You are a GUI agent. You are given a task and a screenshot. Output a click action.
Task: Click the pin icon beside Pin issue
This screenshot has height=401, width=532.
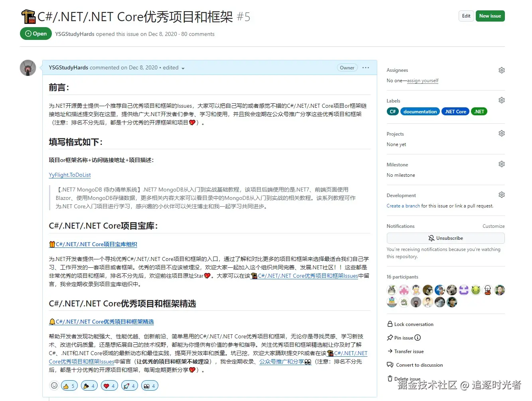390,338
